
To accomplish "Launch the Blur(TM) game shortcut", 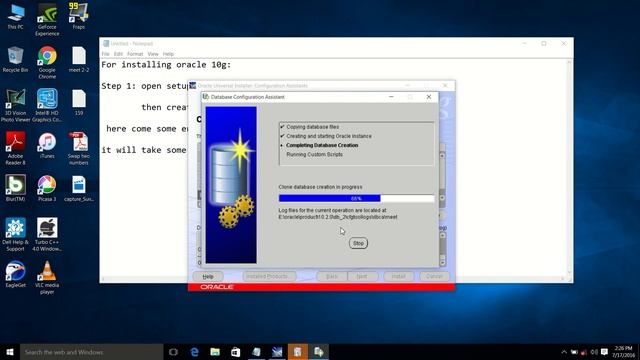I will [x=16, y=189].
